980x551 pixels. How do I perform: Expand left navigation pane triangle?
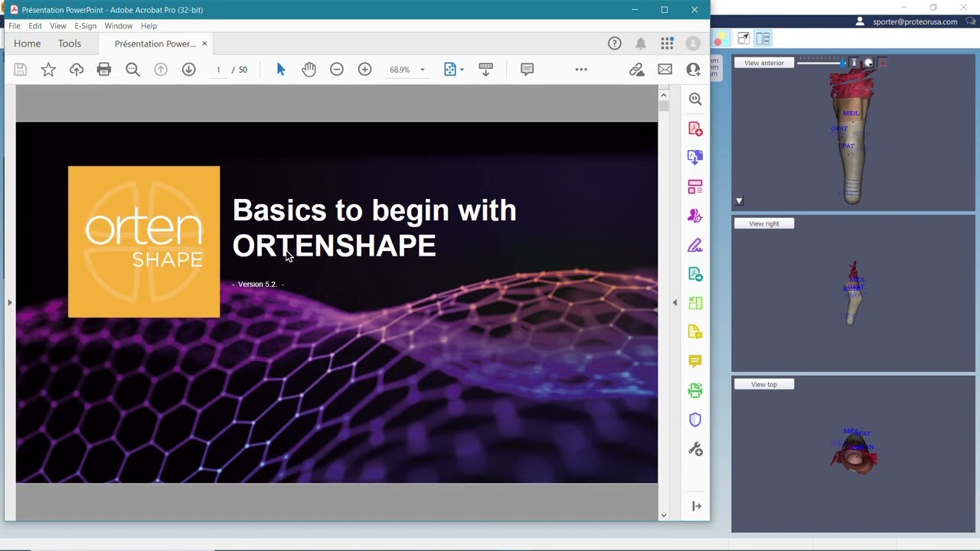pos(10,303)
